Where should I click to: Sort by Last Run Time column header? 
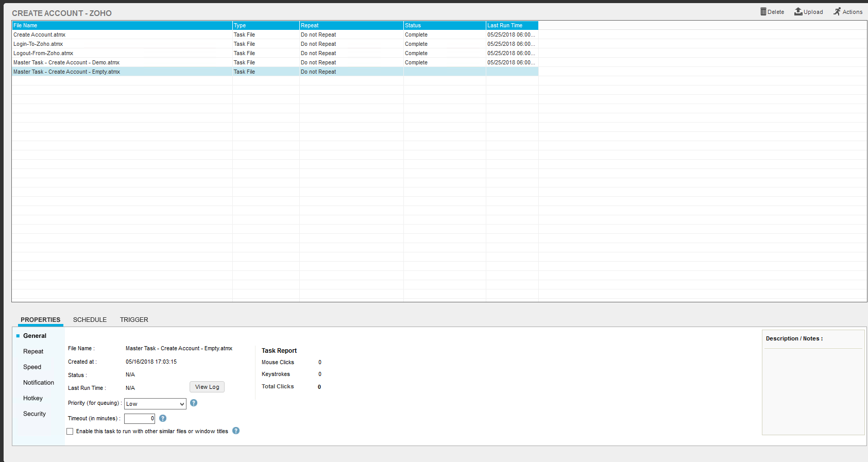coord(512,25)
